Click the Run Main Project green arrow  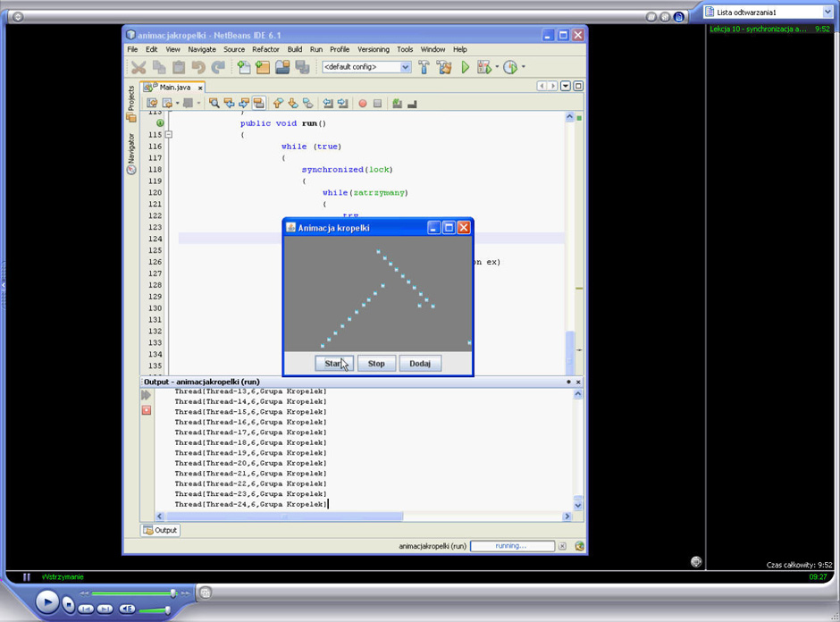[x=465, y=67]
